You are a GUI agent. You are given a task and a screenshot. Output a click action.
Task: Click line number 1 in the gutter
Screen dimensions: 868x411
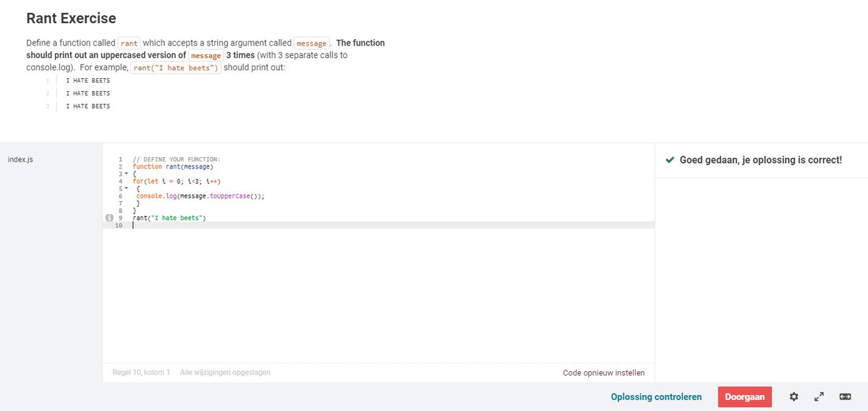point(120,159)
